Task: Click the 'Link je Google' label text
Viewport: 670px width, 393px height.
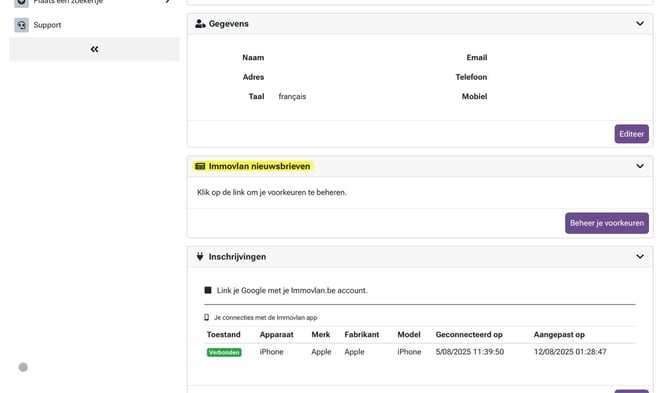Action: tap(292, 290)
